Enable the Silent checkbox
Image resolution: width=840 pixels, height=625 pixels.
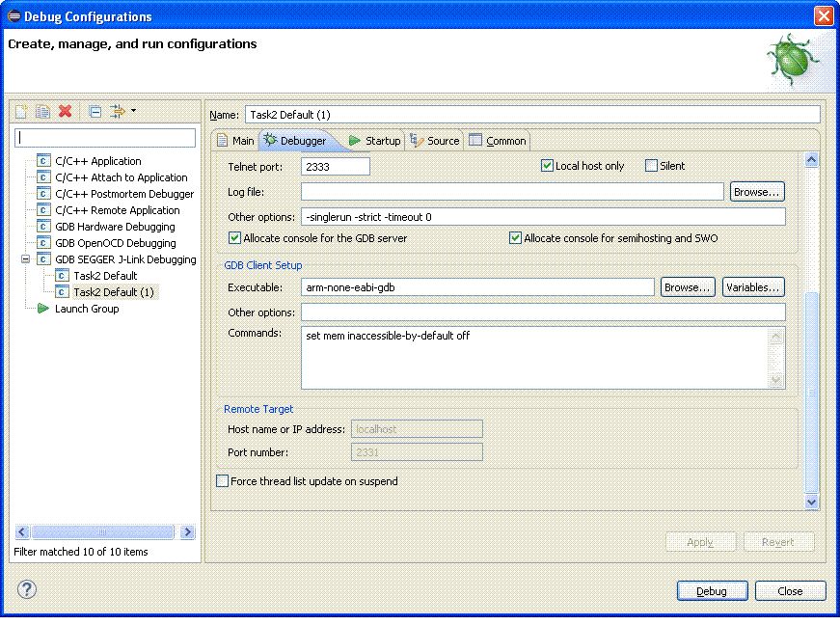[x=652, y=166]
